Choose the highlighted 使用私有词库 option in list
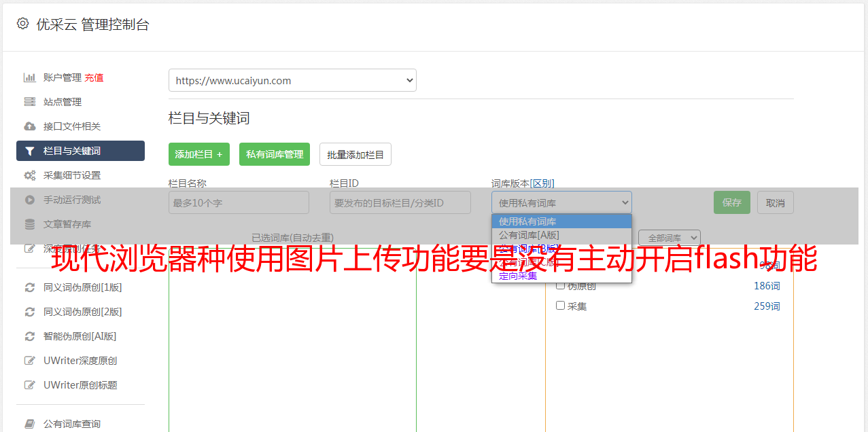Image resolution: width=868 pixels, height=432 pixels. tap(561, 221)
